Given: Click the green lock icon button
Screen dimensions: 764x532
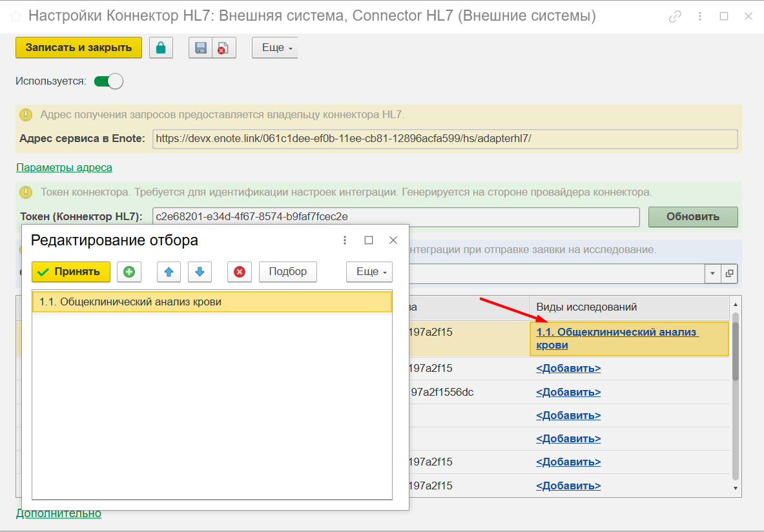Looking at the screenshot, I should (x=161, y=48).
